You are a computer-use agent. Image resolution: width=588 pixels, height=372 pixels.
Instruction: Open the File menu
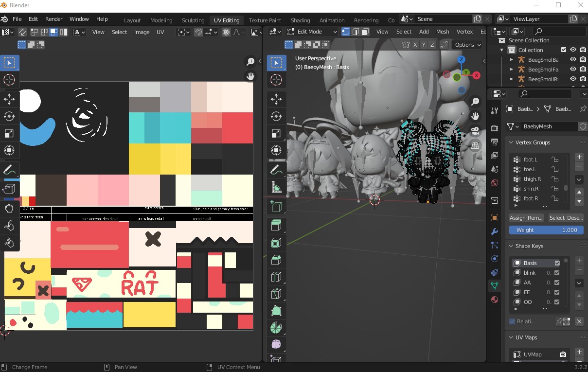coord(17,19)
